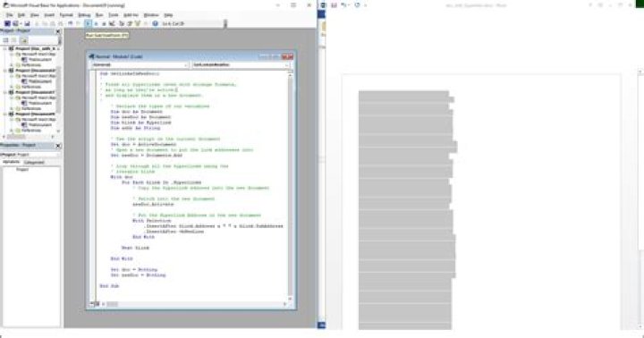Click the Undo icon in VBA toolbar

[71, 23]
